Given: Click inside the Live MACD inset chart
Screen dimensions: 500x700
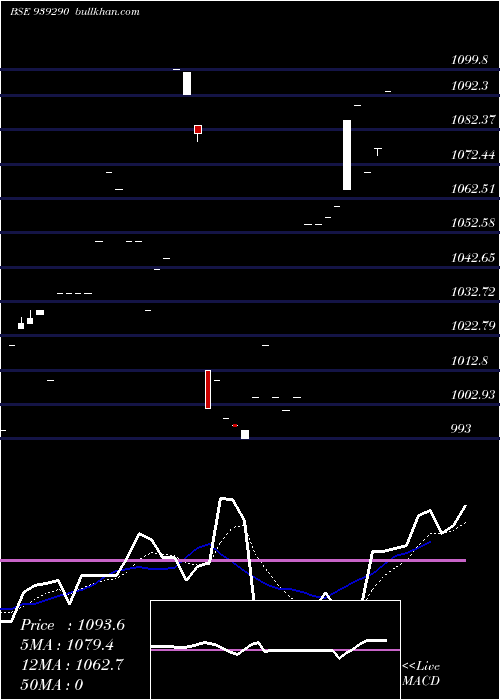Looking at the screenshot, I should (x=275, y=650).
